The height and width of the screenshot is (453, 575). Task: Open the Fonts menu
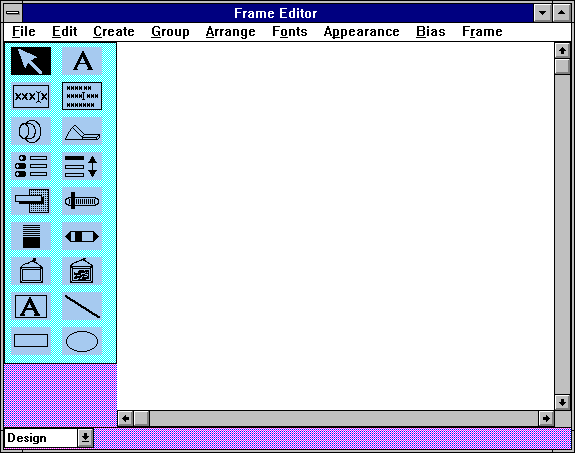pos(290,32)
